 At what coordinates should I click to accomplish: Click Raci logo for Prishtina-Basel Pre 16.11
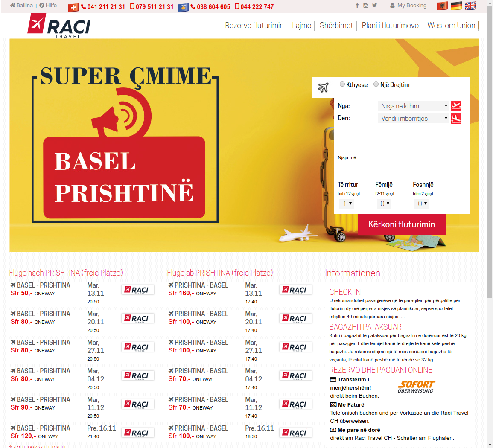pos(295,433)
